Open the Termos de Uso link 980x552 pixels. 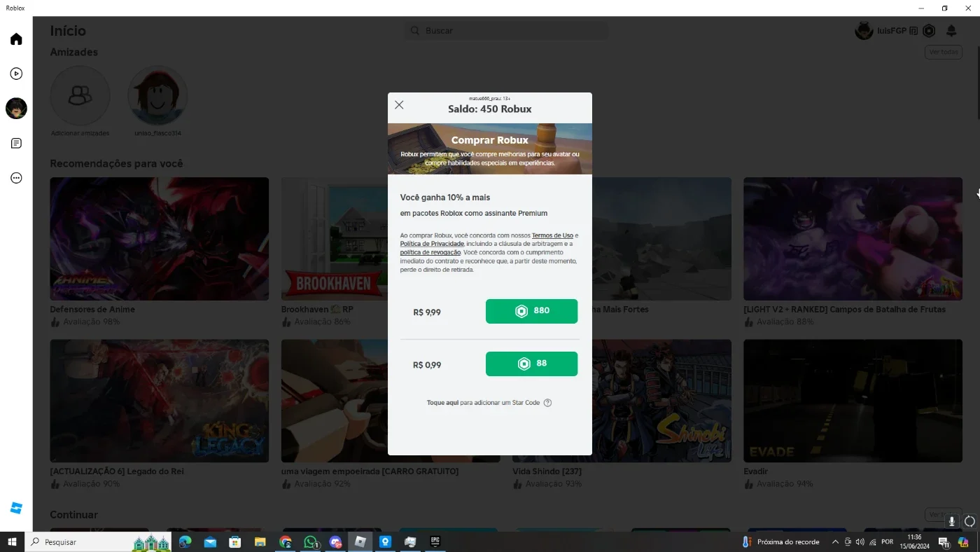pos(552,235)
